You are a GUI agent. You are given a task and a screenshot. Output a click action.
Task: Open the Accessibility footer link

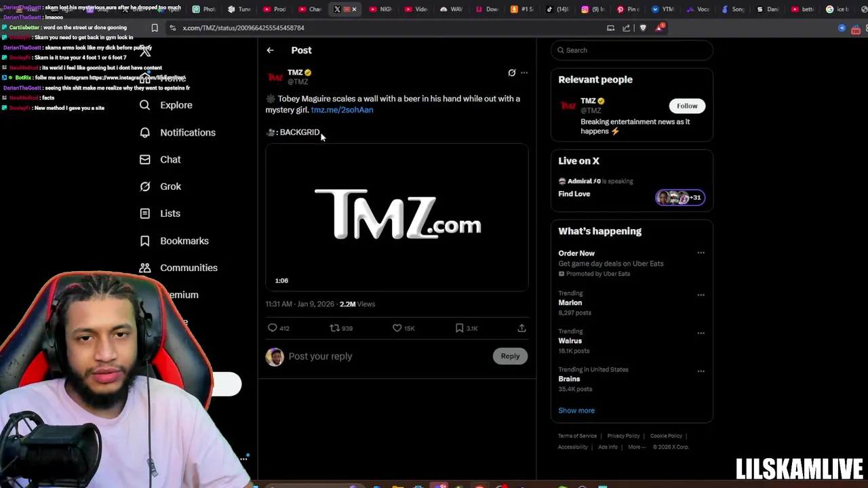[x=573, y=447]
